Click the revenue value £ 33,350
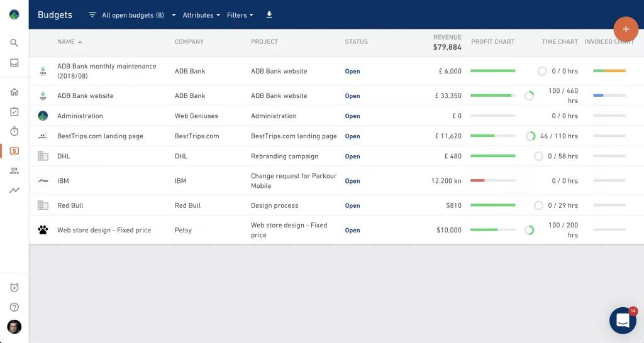 pos(448,95)
